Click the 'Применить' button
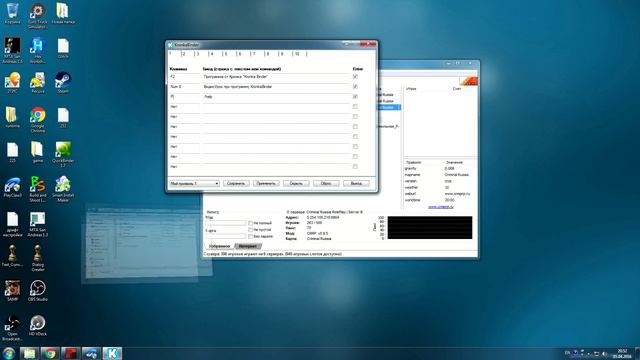This screenshot has width=640, height=360. click(x=266, y=184)
